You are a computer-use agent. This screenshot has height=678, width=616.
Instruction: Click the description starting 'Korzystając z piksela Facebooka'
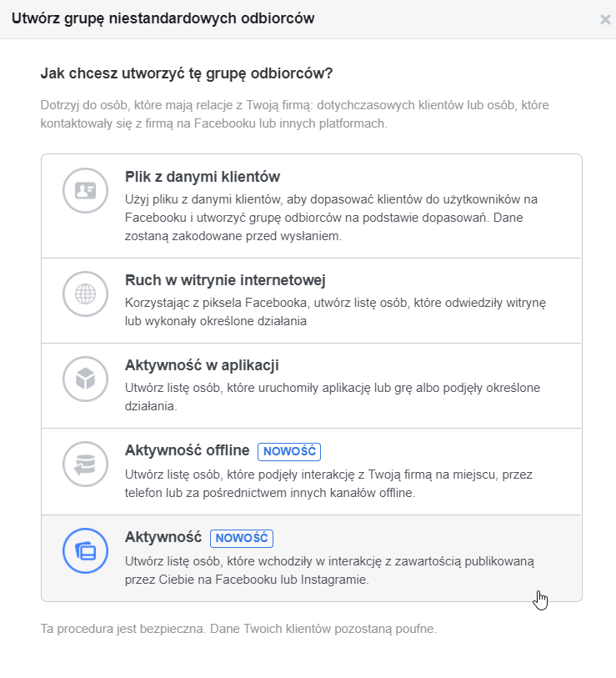(x=334, y=310)
